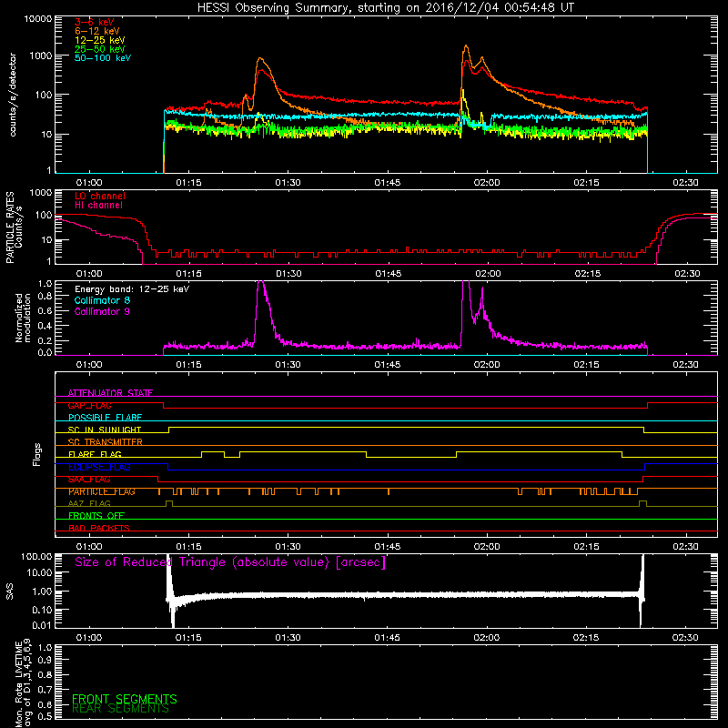Click the SC_TRANSMITTER flag label
The width and height of the screenshot is (728, 728).
(106, 442)
